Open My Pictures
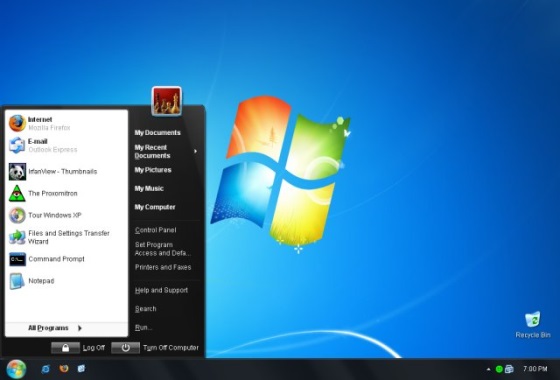 153,170
